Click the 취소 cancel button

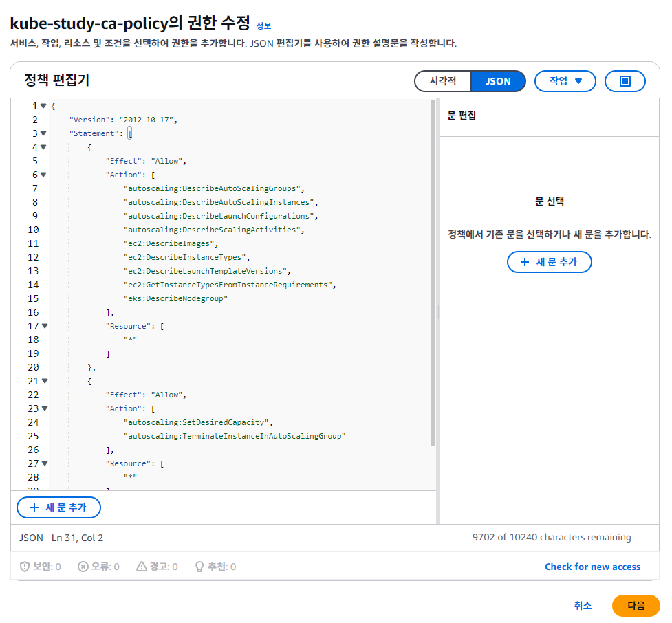(x=583, y=605)
